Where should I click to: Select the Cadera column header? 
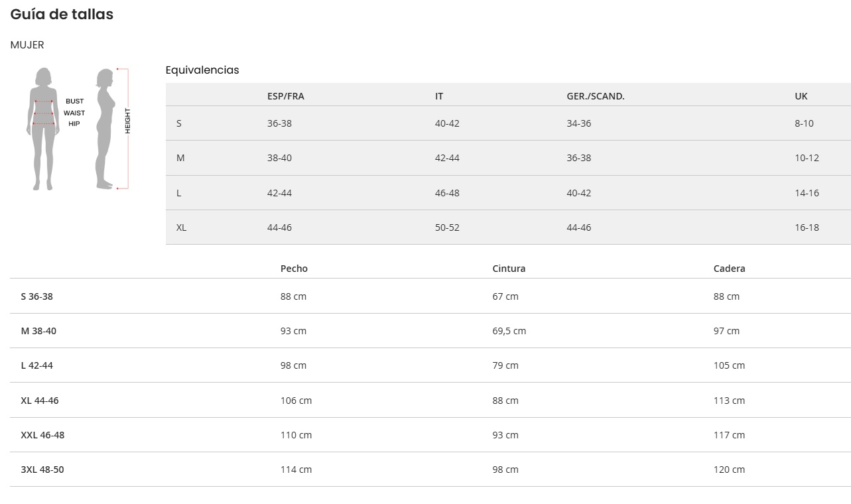[x=730, y=269]
